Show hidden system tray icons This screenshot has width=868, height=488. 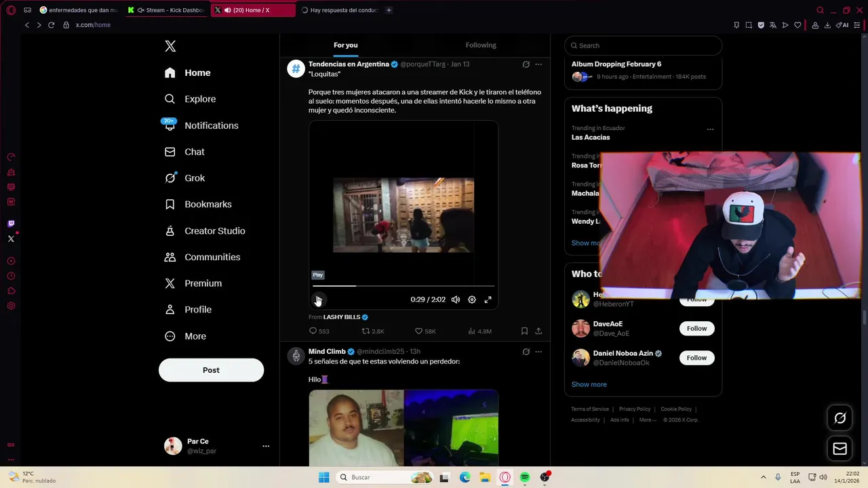[x=763, y=477]
